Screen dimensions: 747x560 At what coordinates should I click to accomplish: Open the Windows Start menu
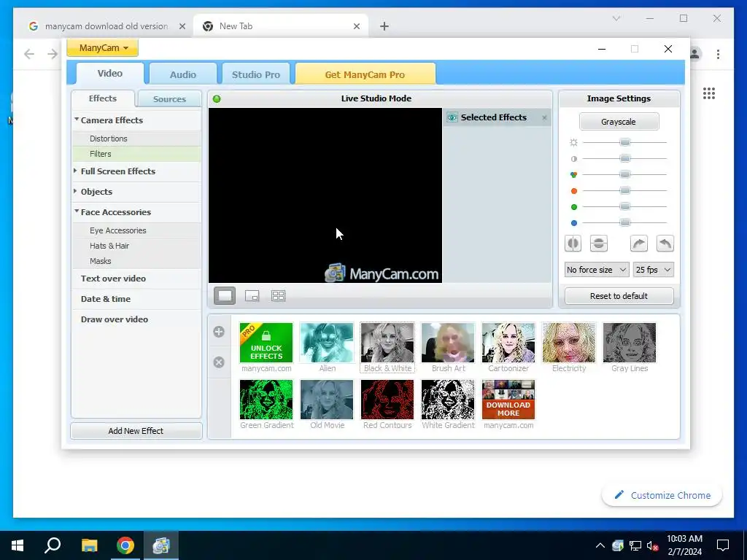[x=18, y=545]
